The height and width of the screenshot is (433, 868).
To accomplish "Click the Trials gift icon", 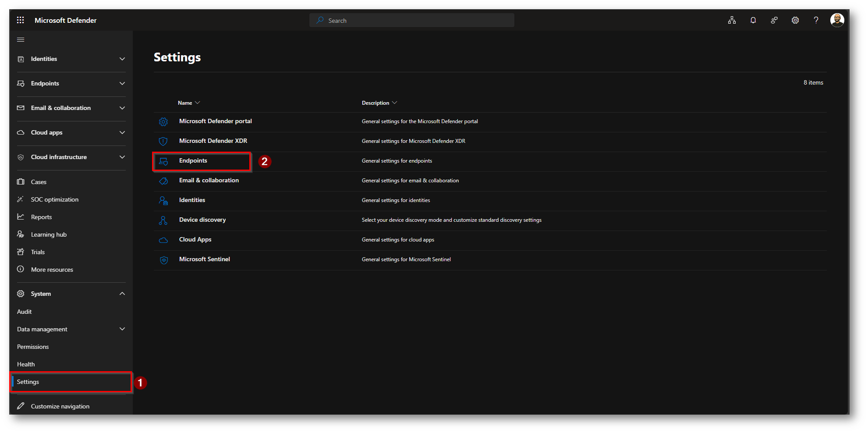I will click(21, 252).
